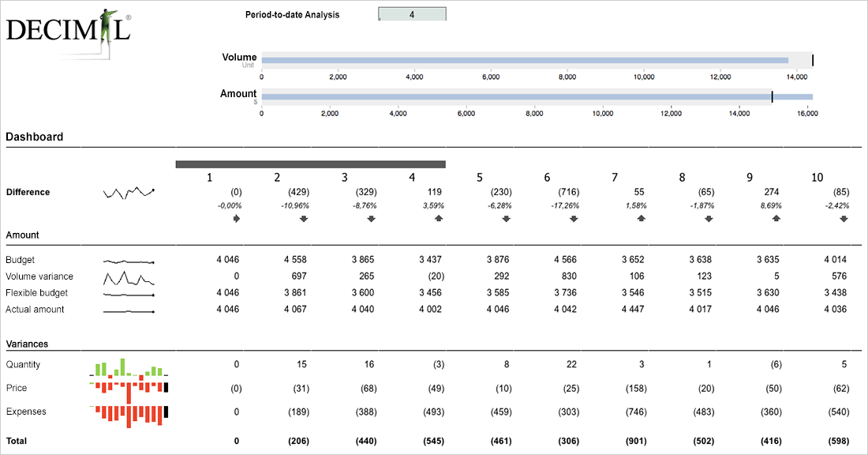The height and width of the screenshot is (455, 868).
Task: Click the Budget row label
Action: coord(20,260)
